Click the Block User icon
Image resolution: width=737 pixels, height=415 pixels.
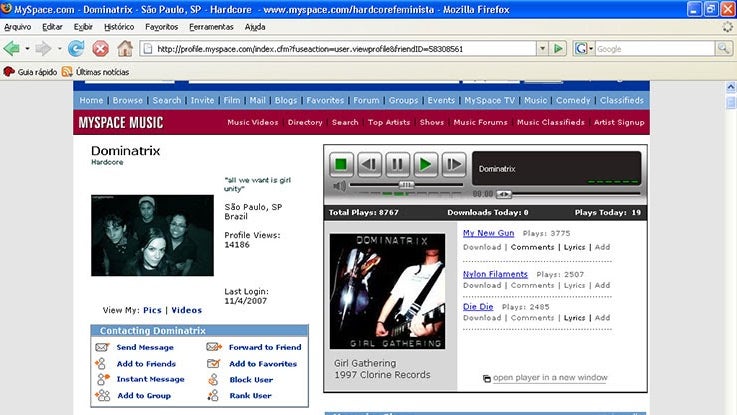[213, 379]
